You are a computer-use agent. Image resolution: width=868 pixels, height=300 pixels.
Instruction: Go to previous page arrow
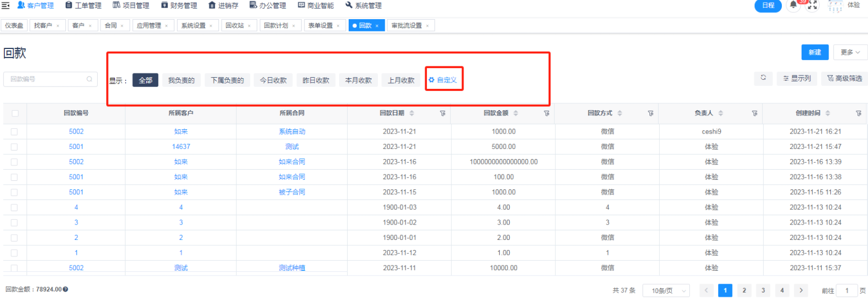(706, 290)
